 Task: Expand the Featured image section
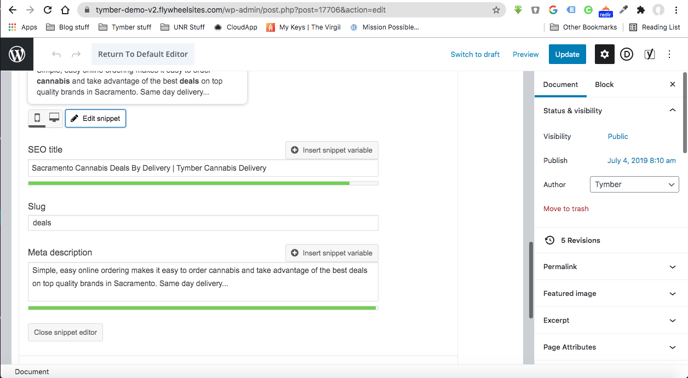[609, 294]
